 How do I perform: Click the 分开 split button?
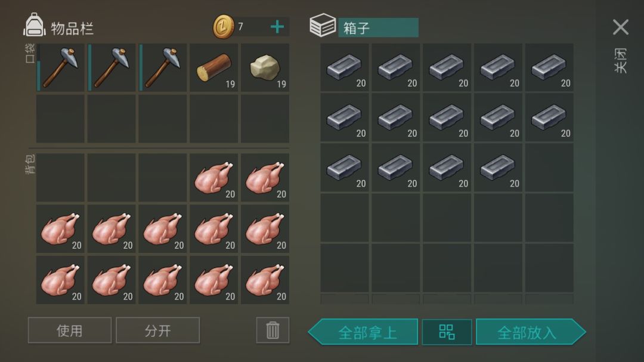pyautogui.click(x=157, y=330)
